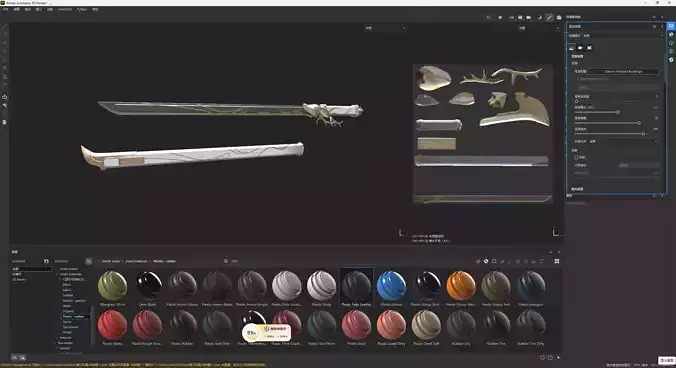Click the sidebar toggle icon beside assets breadcrumb

[88, 261]
